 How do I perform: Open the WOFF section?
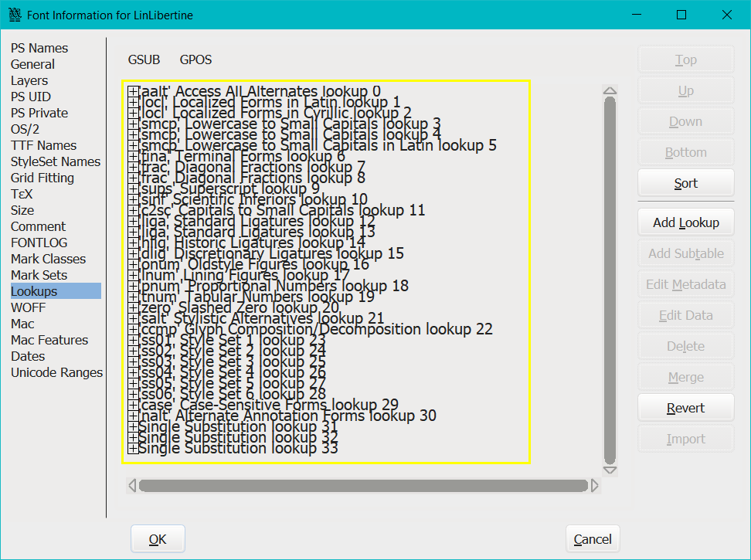pyautogui.click(x=29, y=307)
